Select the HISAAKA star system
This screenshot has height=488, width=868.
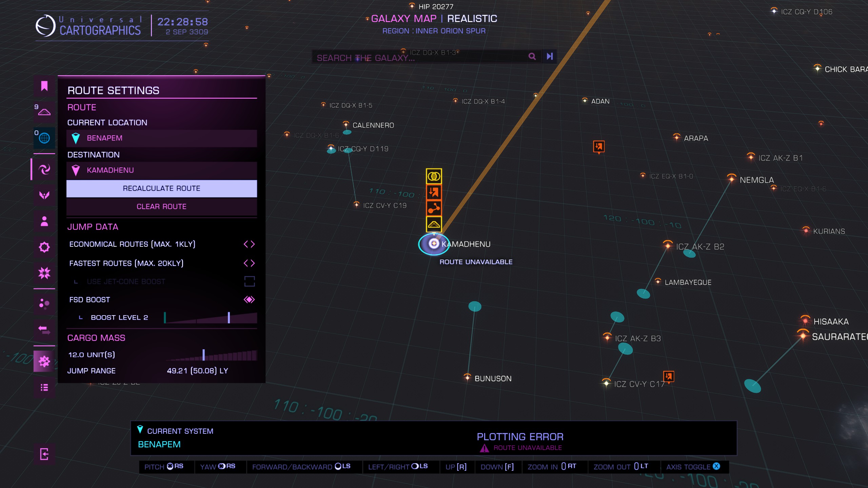point(805,320)
